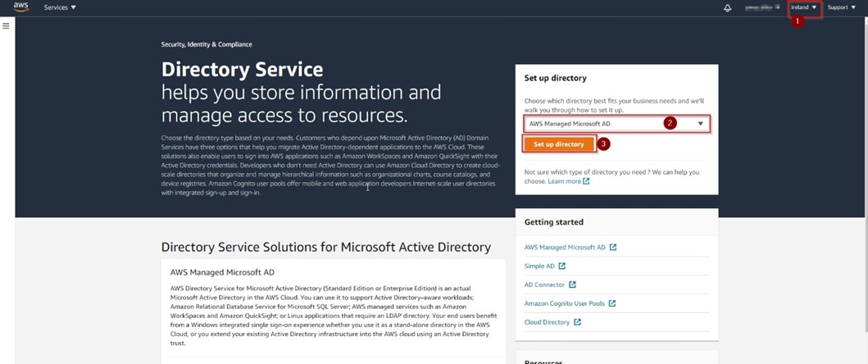Click external-link icon beside Cloud Directory
This screenshot has width=868, height=364.
tap(577, 322)
